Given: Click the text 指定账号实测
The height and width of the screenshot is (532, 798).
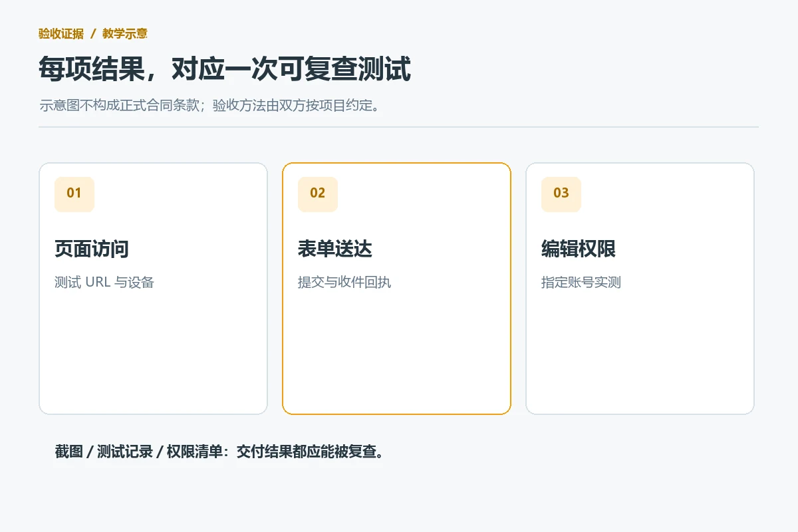Looking at the screenshot, I should pyautogui.click(x=581, y=282).
